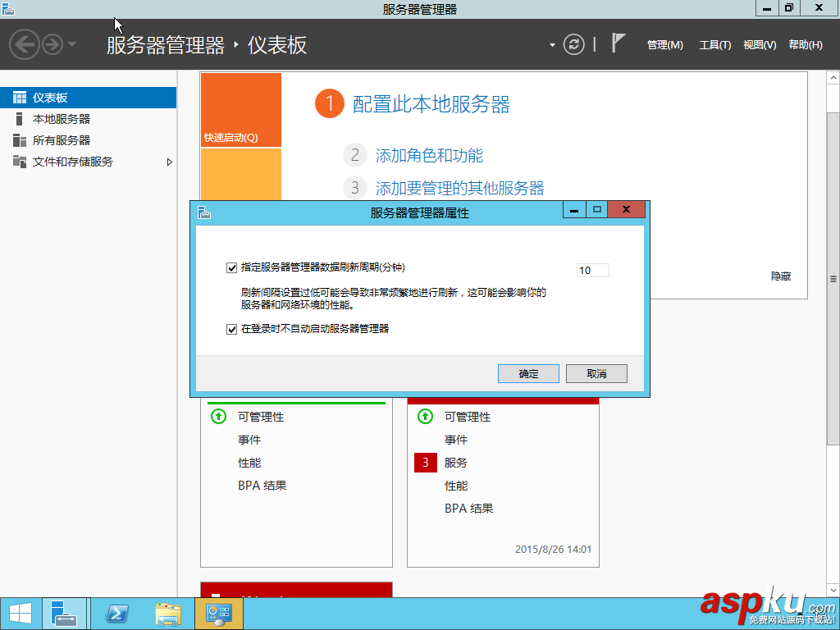Open BPA 结果 in the left server tile
840x630 pixels.
[262, 486]
